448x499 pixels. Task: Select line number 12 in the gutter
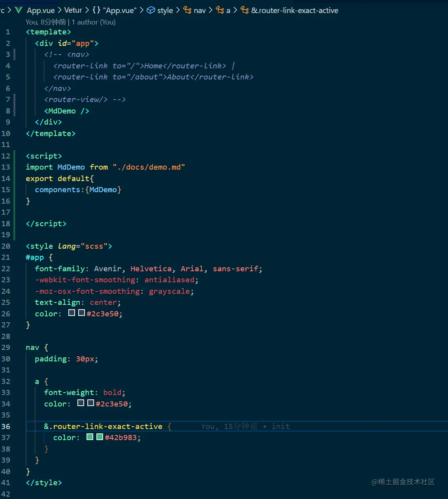pos(6,156)
